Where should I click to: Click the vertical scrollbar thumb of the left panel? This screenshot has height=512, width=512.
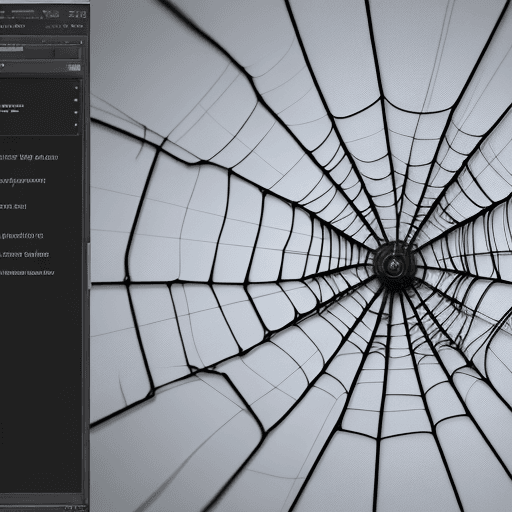pos(89,266)
